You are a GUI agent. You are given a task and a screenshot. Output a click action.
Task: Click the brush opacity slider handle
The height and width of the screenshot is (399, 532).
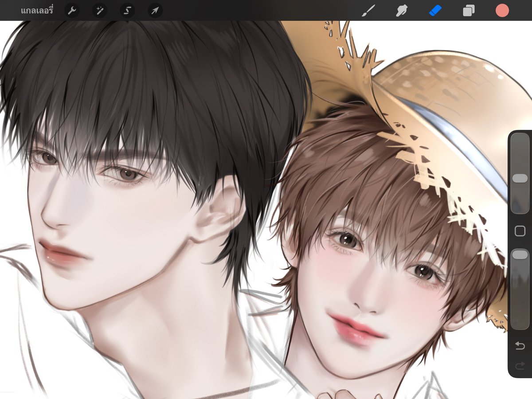(520, 254)
